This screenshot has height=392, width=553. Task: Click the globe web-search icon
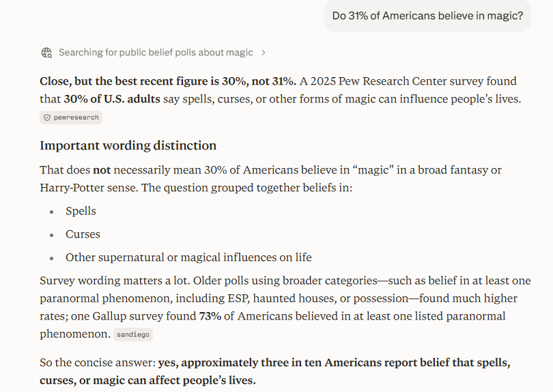(x=46, y=53)
